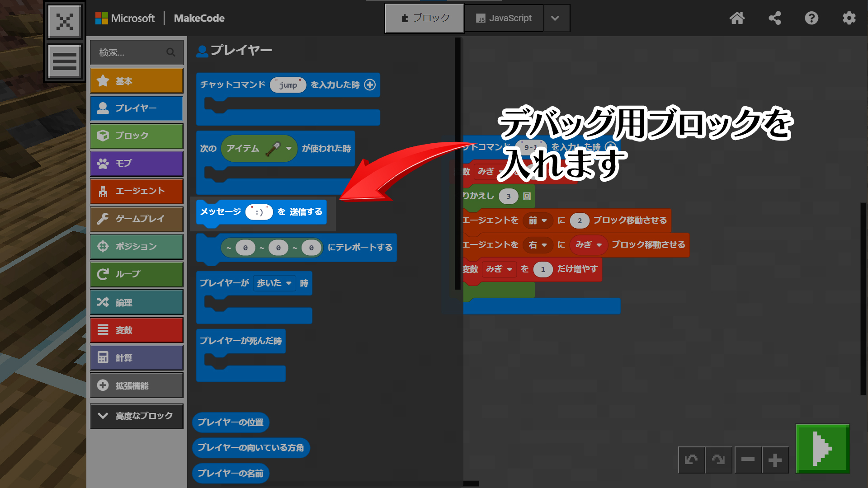The height and width of the screenshot is (488, 868).
Task: Click the Home icon in header
Action: pyautogui.click(x=737, y=18)
